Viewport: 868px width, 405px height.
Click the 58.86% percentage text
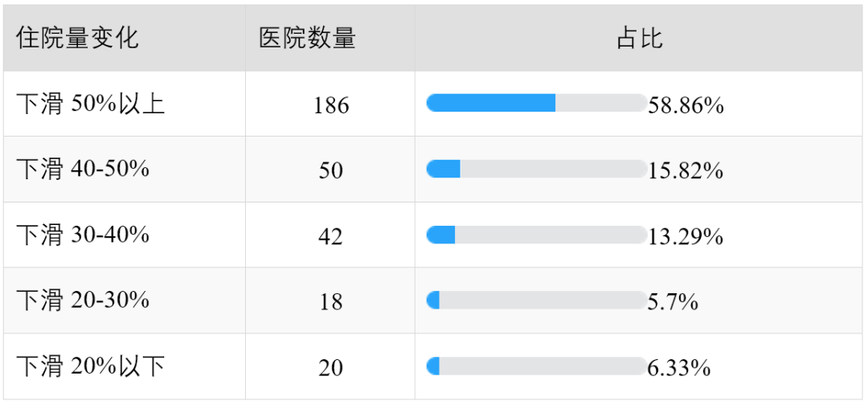click(x=686, y=105)
